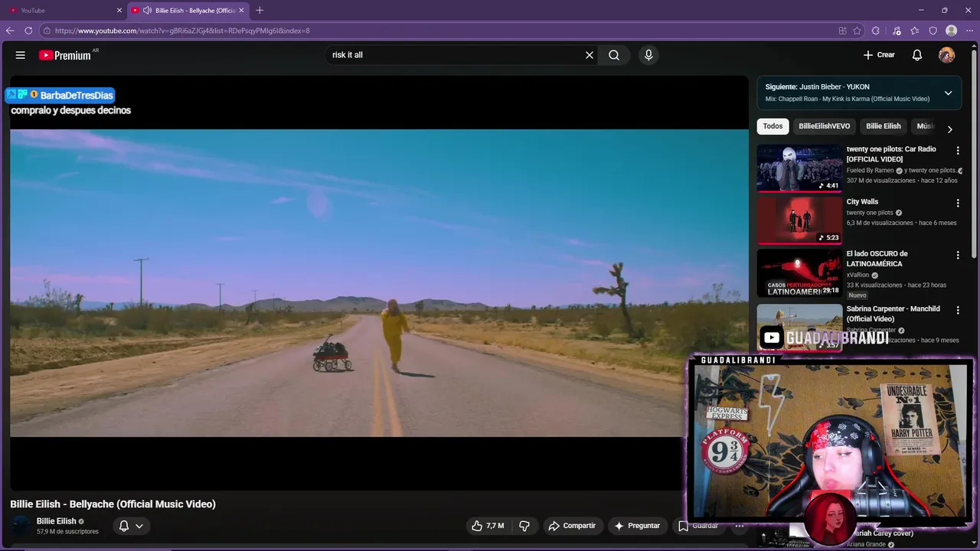
Task: Expand the playlist mix panel chevron
Action: click(948, 93)
